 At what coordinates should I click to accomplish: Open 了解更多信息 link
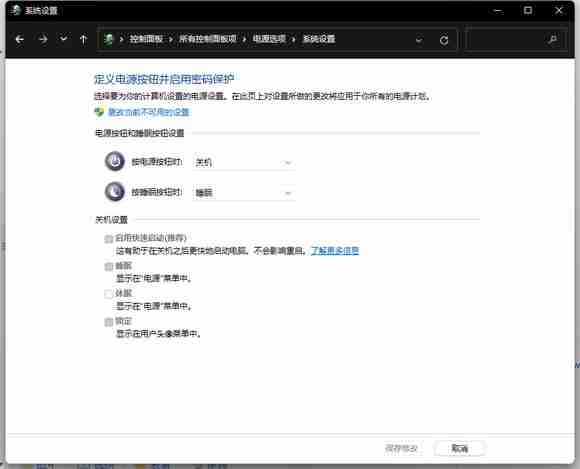[335, 251]
